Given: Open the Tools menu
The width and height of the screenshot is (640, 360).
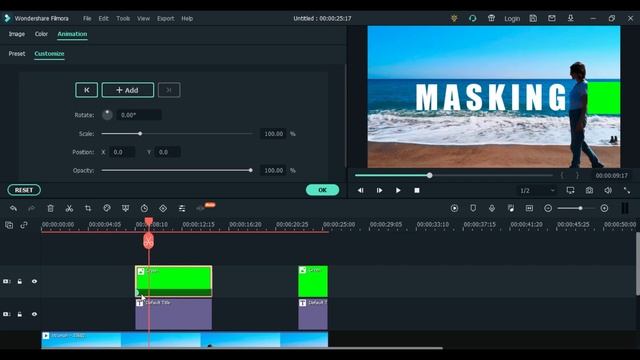Looking at the screenshot, I should (x=123, y=18).
